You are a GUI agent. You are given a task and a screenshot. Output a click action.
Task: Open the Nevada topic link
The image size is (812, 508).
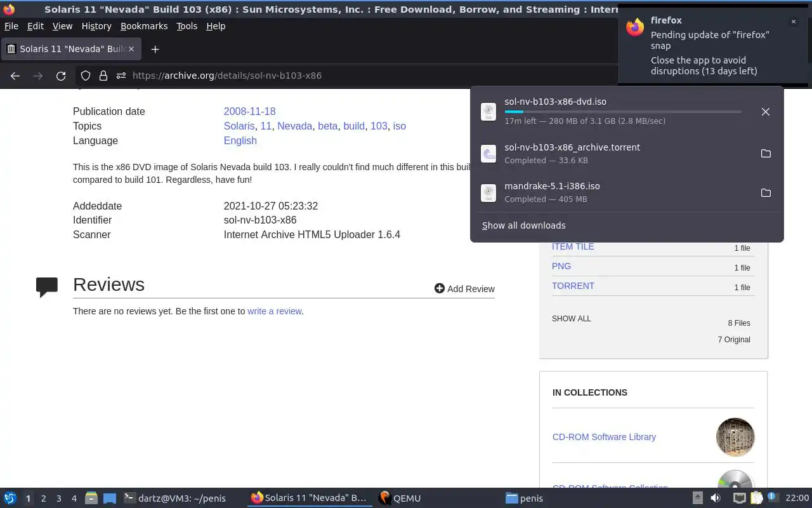pos(294,126)
